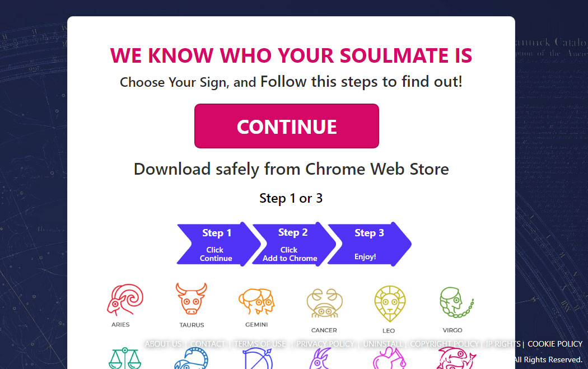Open the Cookie Policy link
Screen dimensions: 588x369
(555, 344)
